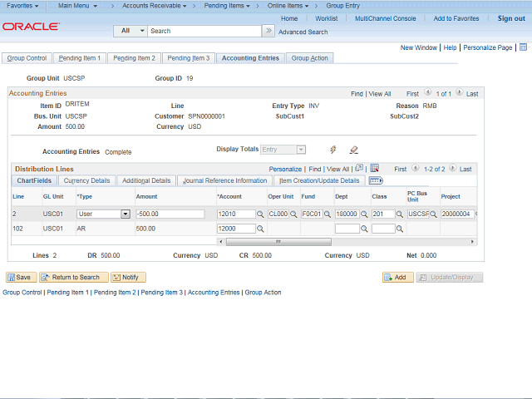Click Distribution Lines previous row arrow
The height and width of the screenshot is (399, 532).
tap(416, 168)
